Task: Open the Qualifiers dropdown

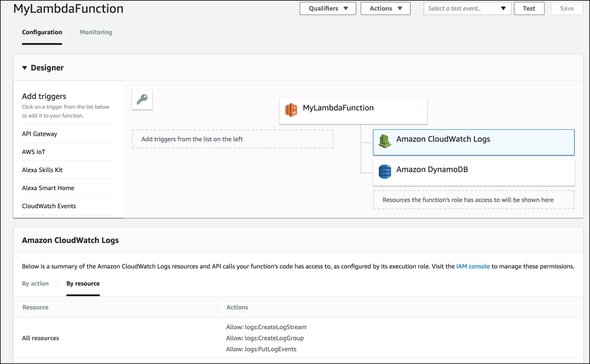Action: coord(327,8)
